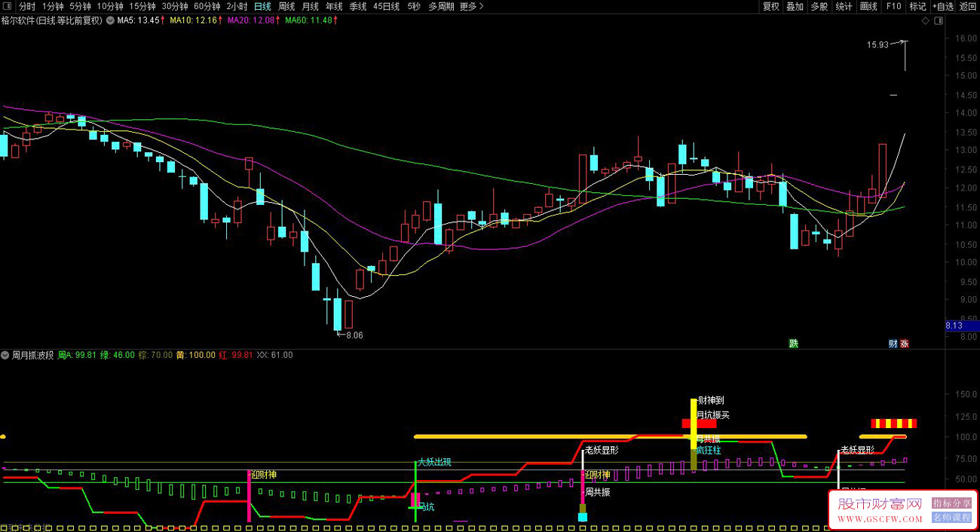Click the MA10: 12.16 value
Image resolution: width=980 pixels, height=532 pixels.
point(193,20)
